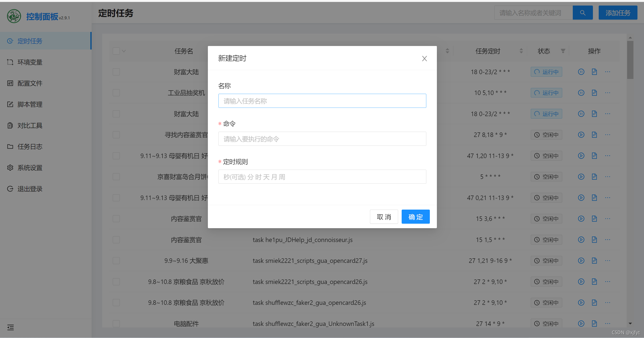Image resolution: width=644 pixels, height=338 pixels.
Task: Toggle the select-all checkbox in table header
Action: pos(116,51)
